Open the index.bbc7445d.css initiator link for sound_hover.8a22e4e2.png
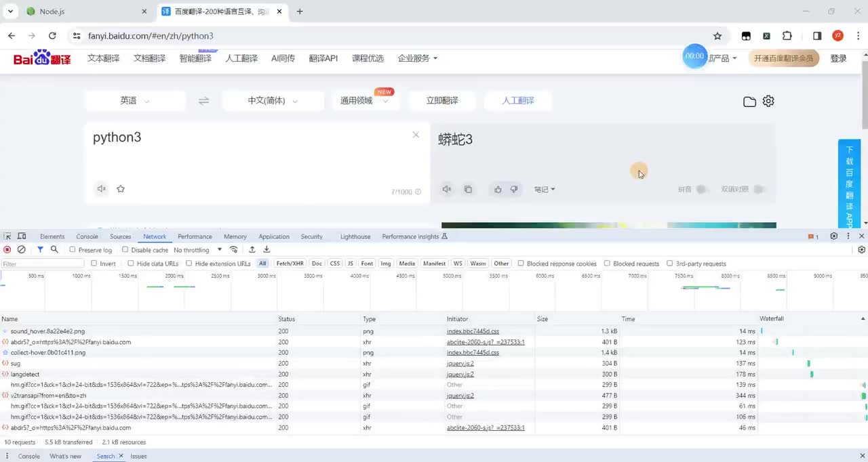 [473, 331]
